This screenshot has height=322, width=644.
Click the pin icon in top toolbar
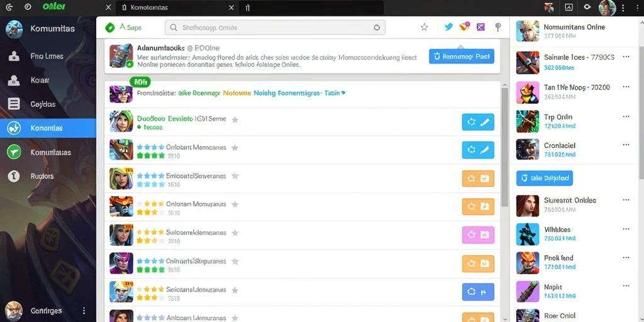pyautogui.click(x=498, y=27)
